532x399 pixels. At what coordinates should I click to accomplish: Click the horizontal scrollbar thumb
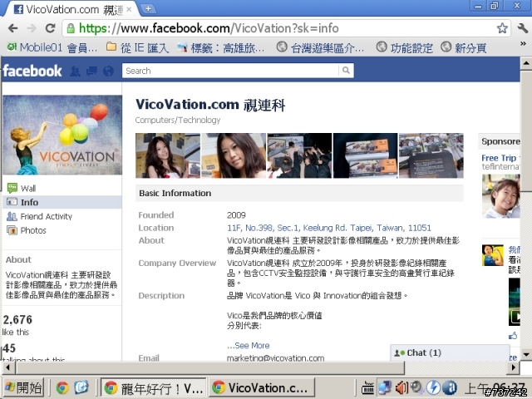point(210,367)
